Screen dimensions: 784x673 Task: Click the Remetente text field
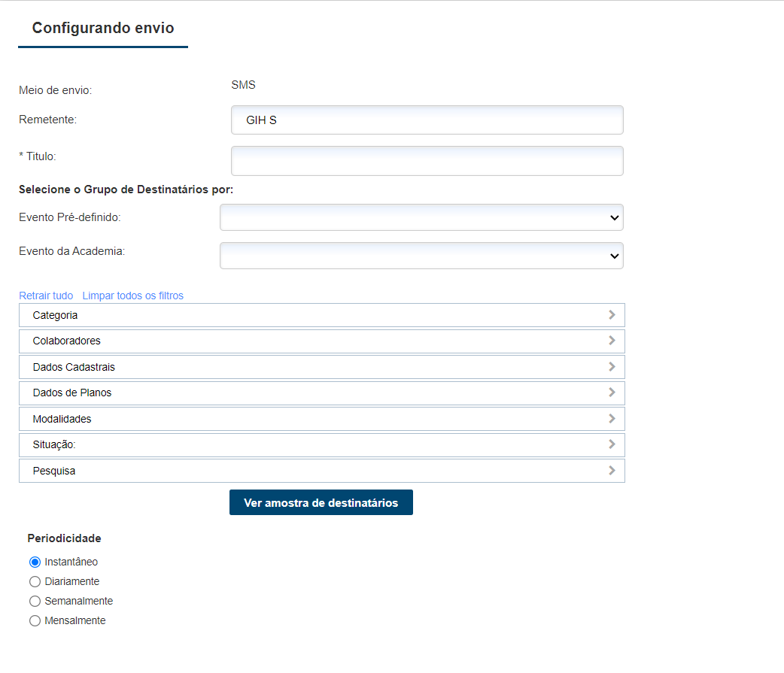(x=427, y=120)
